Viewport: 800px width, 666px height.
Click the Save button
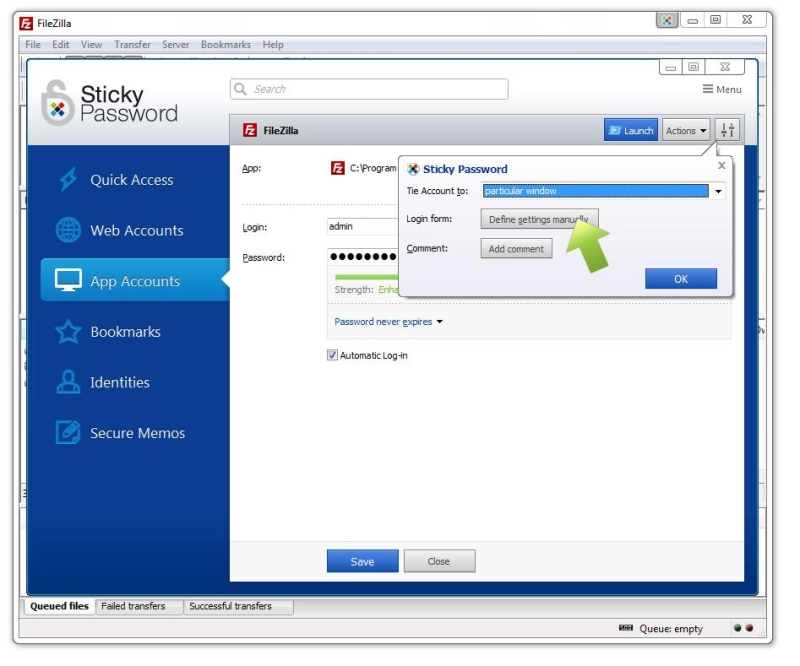click(363, 561)
